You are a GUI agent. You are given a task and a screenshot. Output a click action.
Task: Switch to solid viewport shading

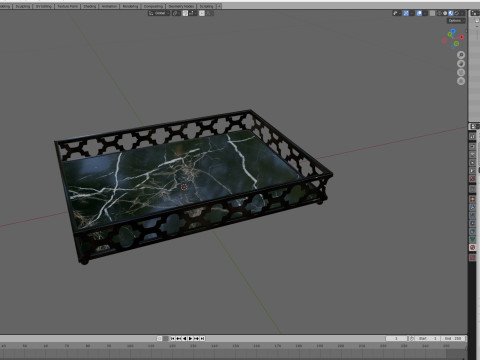[x=445, y=13]
